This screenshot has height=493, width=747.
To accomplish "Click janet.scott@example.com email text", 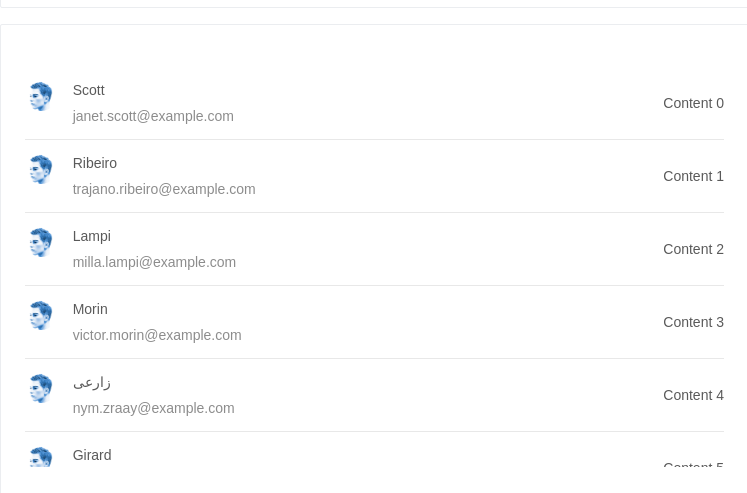I will click(153, 116).
